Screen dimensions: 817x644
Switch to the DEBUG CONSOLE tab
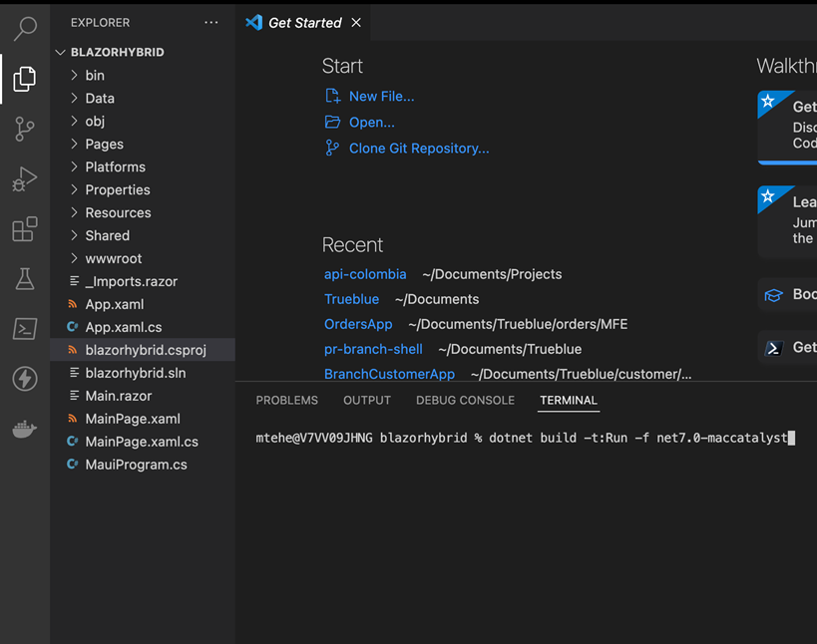tap(465, 400)
